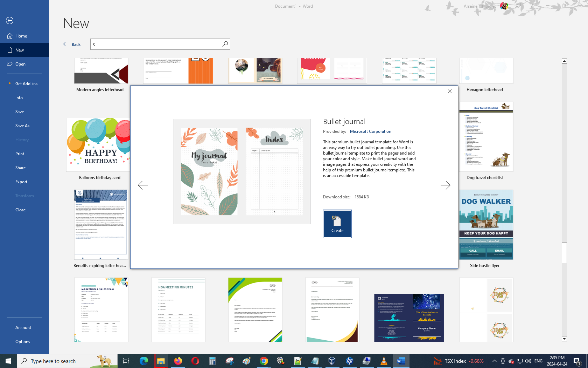
Task: Open the Export menu item
Action: click(21, 182)
